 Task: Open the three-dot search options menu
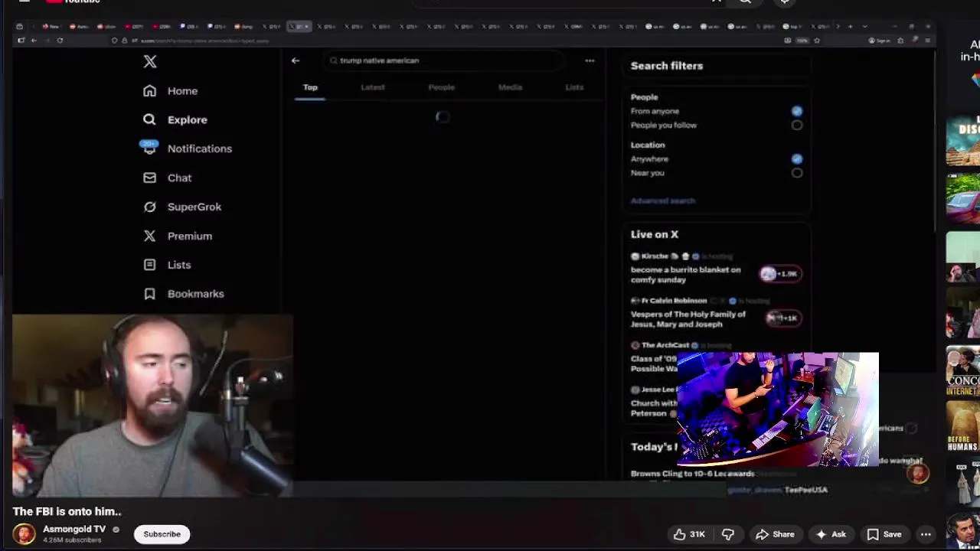590,60
